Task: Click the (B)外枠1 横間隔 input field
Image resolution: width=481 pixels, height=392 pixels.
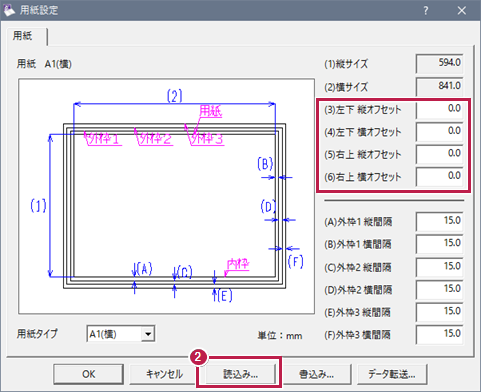Action: (x=439, y=244)
